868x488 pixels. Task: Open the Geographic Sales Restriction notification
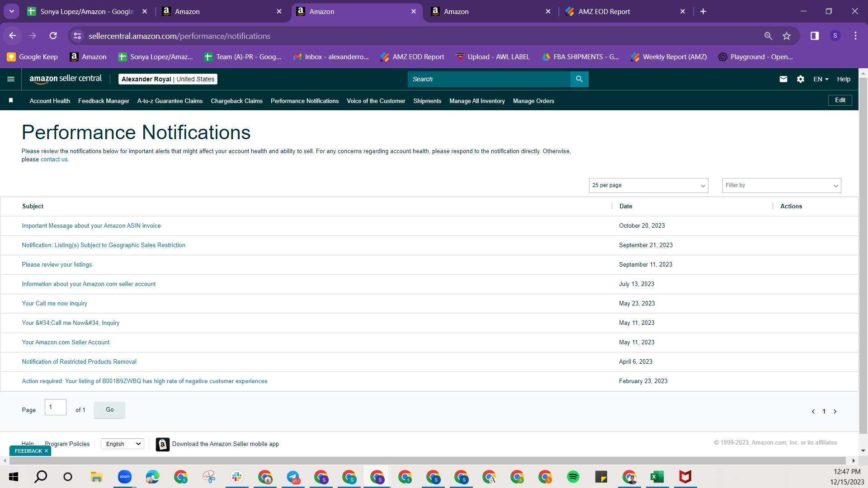(104, 245)
